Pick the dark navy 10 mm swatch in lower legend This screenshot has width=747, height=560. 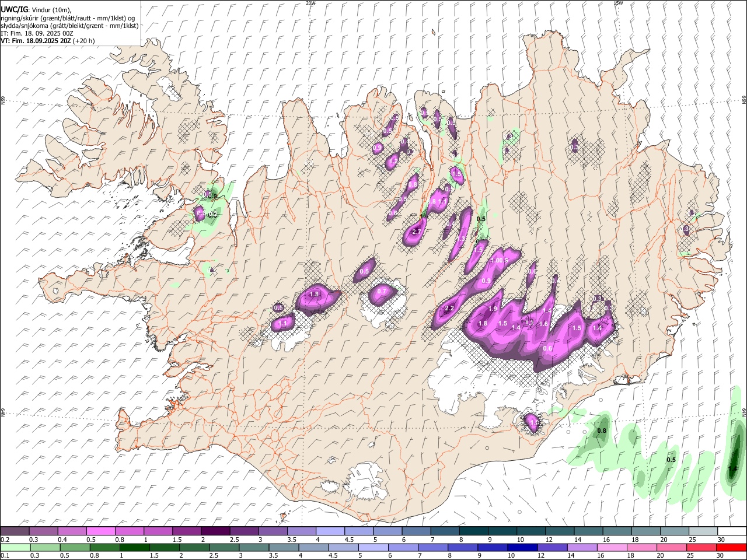click(522, 547)
